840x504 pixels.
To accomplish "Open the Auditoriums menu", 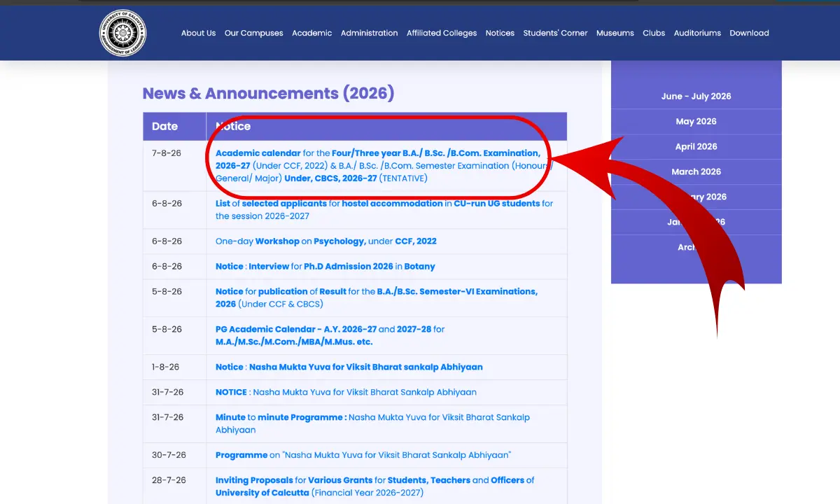I will (x=697, y=33).
